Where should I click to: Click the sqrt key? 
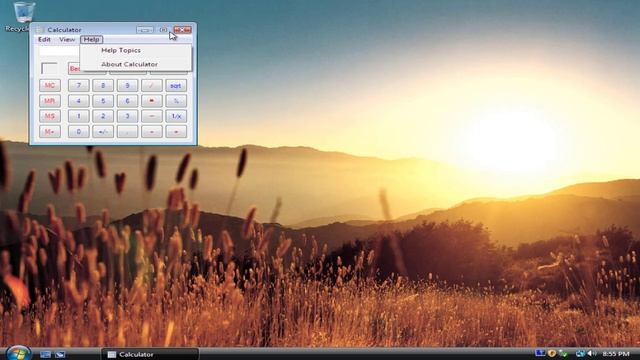pyautogui.click(x=176, y=86)
